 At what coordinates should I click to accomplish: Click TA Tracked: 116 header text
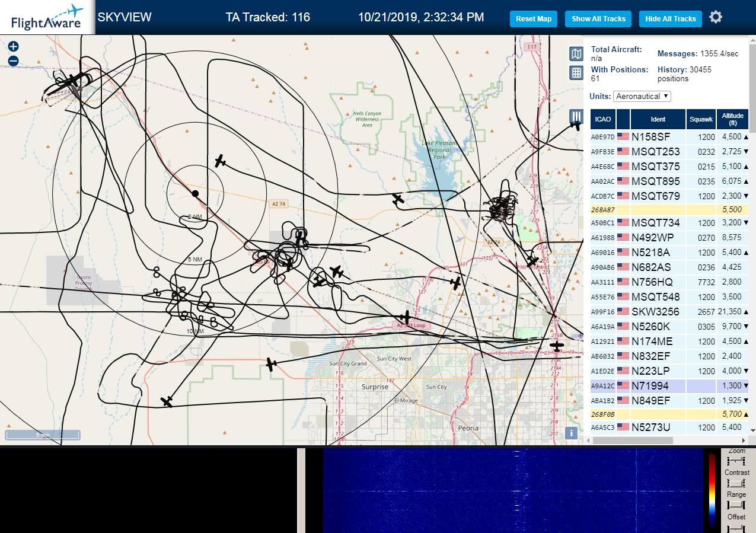click(268, 17)
